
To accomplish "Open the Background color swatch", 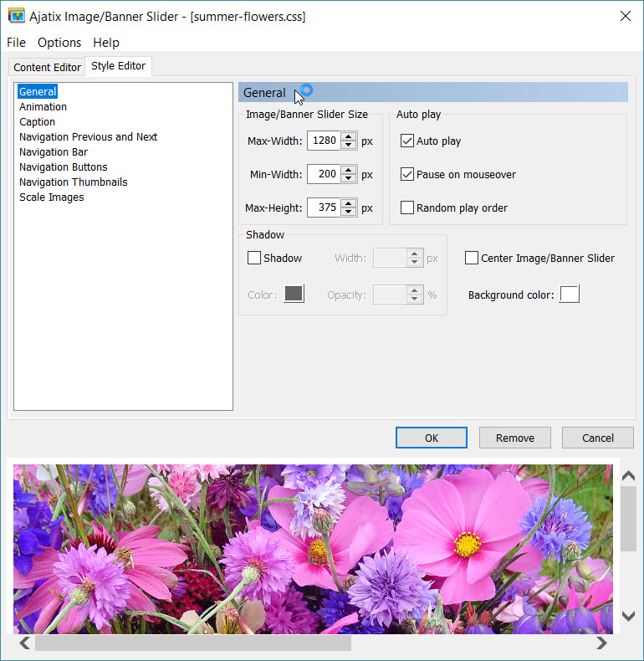I will [570, 294].
